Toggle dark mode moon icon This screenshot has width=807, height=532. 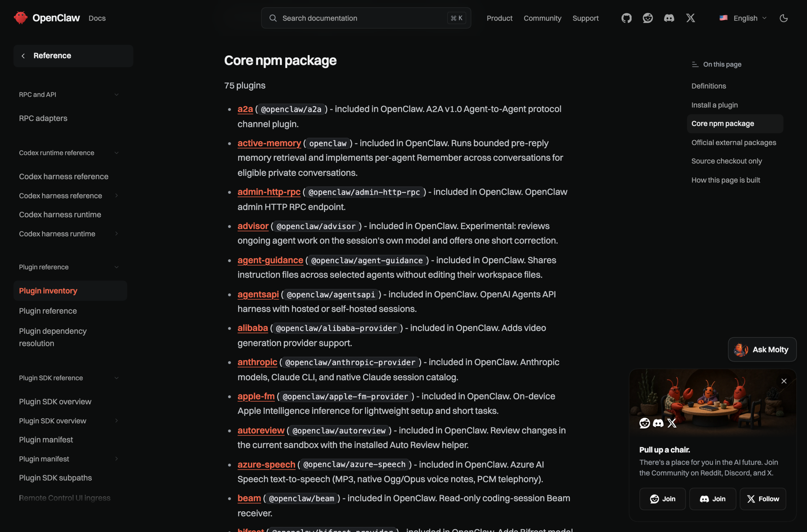click(783, 18)
